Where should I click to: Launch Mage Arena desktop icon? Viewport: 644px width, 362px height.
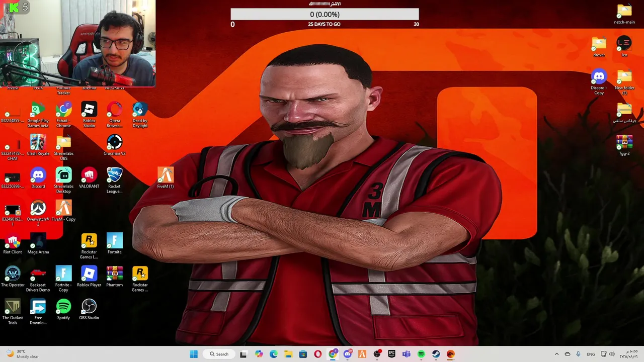(x=38, y=244)
